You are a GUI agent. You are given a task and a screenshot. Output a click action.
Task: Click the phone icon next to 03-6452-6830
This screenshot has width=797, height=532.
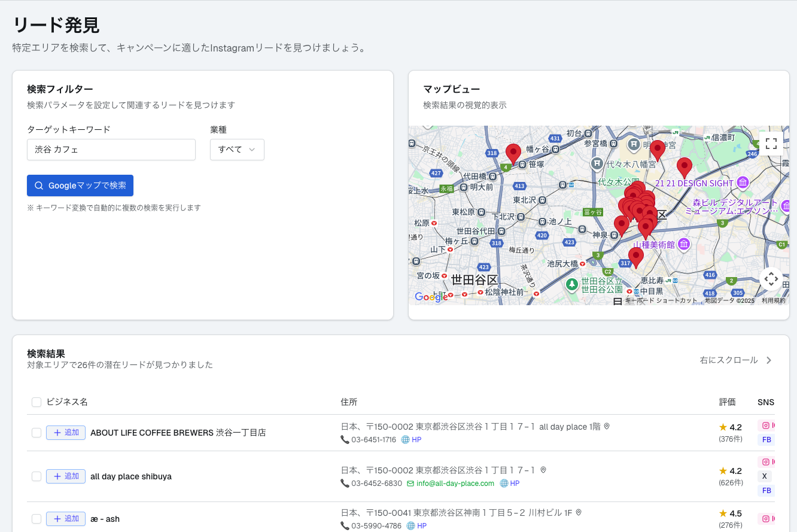coord(345,484)
